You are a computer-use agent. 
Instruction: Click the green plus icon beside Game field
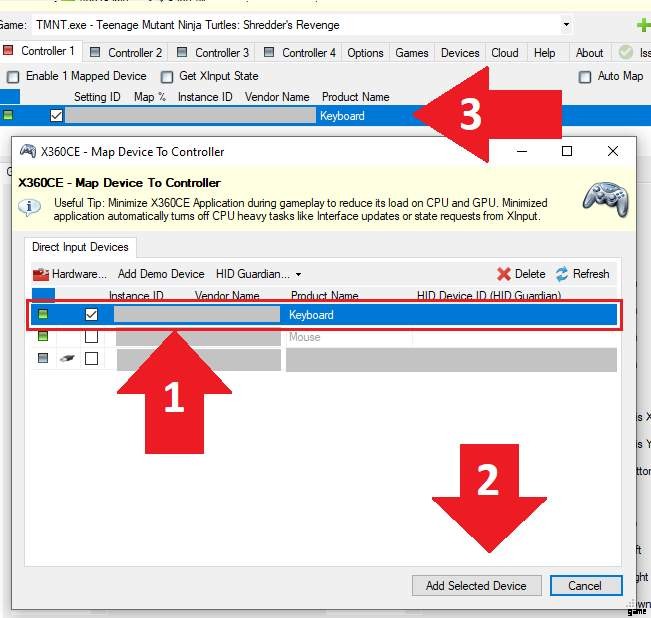pos(644,25)
